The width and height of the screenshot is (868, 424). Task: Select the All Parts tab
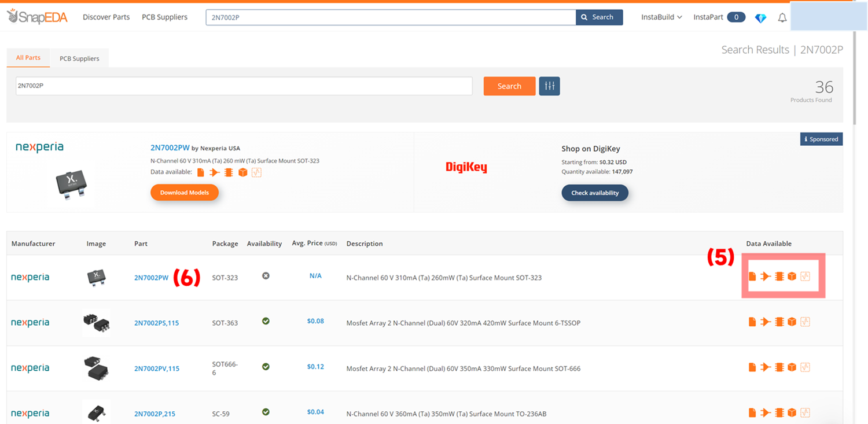tap(28, 58)
